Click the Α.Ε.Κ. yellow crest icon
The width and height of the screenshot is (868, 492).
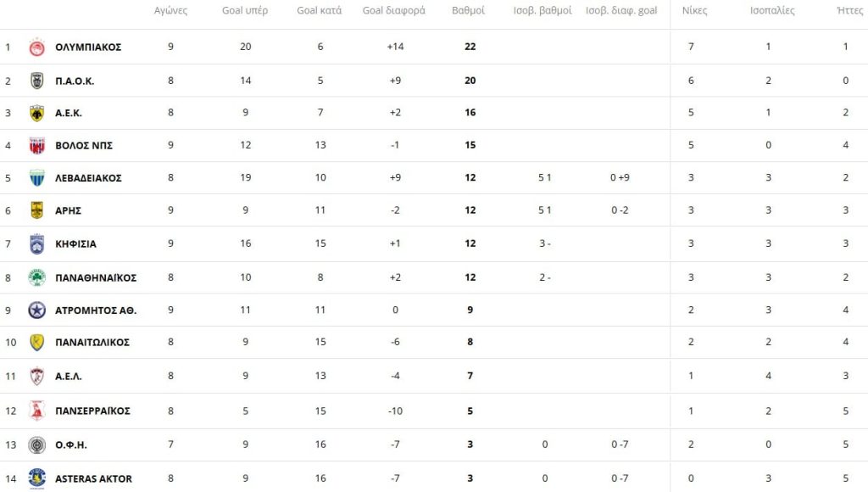36,113
